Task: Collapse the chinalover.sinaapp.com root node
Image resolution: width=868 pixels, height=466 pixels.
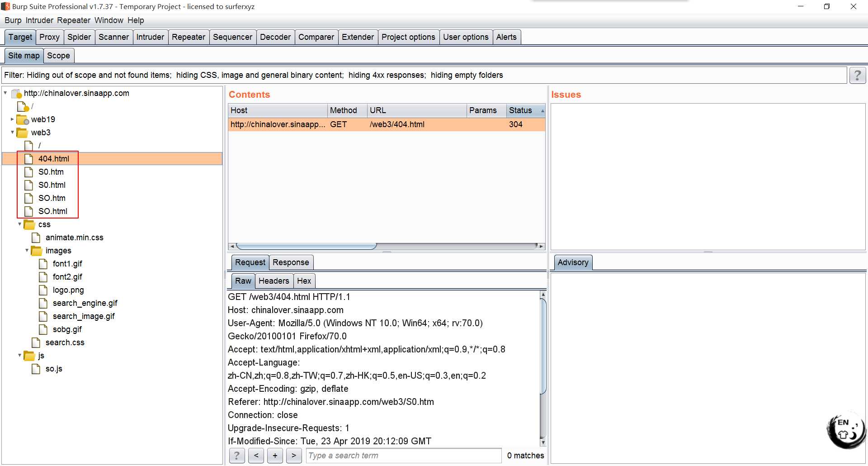Action: tap(5, 93)
